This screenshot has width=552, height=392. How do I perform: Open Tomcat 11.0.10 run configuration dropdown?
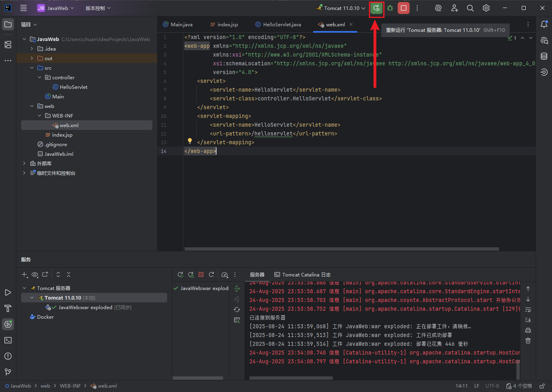point(341,8)
